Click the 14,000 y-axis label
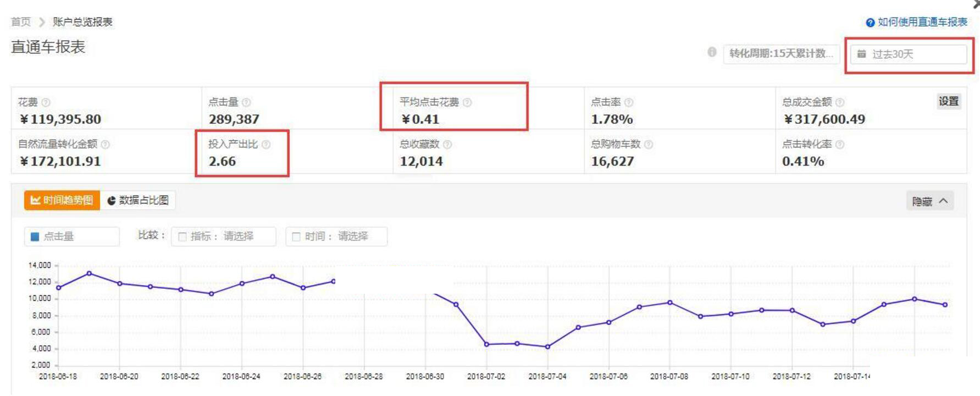 (x=40, y=265)
